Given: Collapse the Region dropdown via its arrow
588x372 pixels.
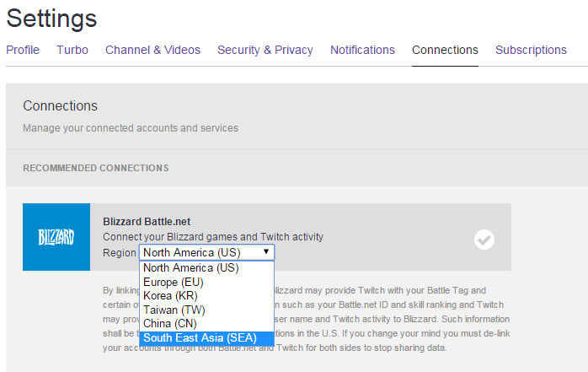Looking at the screenshot, I should 266,252.
